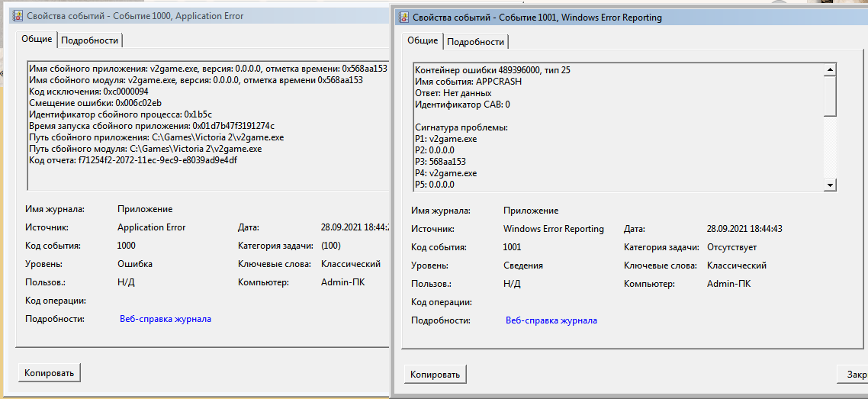Viewport: 868px width, 399px height.
Task: Click the line 'Идентификатор сбойного процесса: 0x1b5c'
Action: [x=121, y=114]
